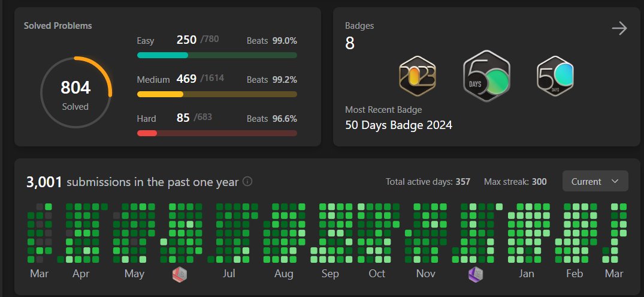644x297 pixels.
Task: Click the 'Jan' month label
Action: tap(526, 274)
